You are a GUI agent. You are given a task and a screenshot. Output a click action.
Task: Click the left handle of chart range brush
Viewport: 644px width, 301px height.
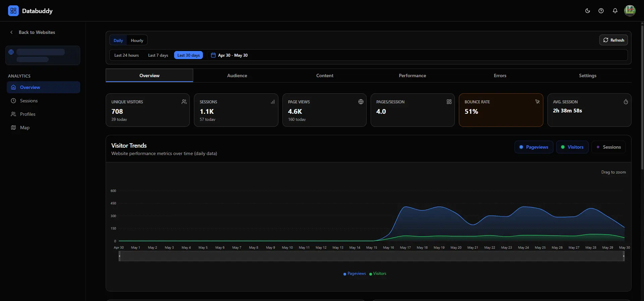tap(119, 256)
